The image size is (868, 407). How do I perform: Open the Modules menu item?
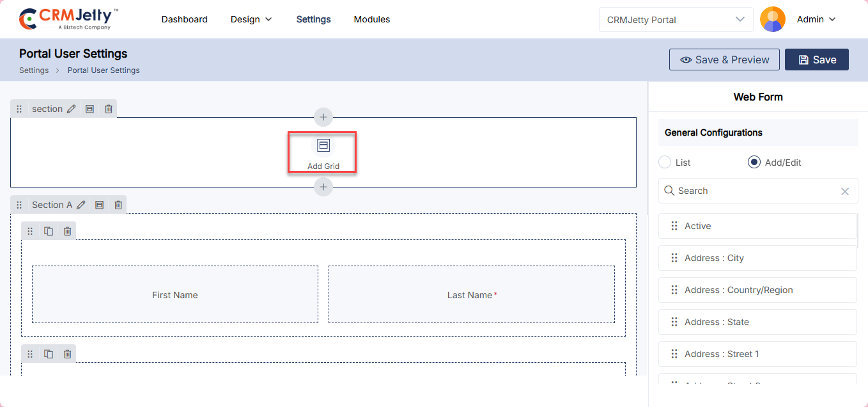tap(371, 19)
